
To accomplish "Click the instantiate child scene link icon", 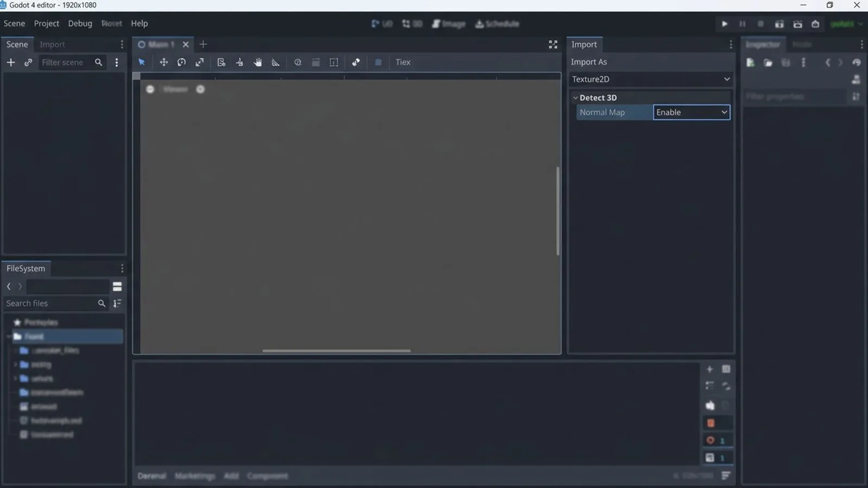I will [28, 62].
